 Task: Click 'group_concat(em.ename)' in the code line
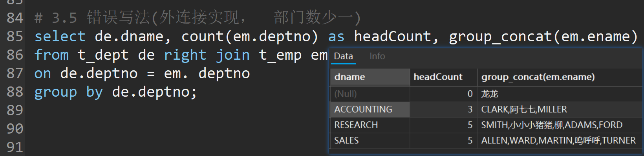click(x=543, y=37)
